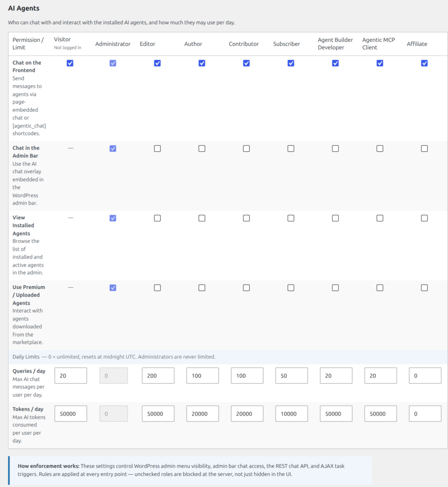Enable Affiliate Use Premium / Uploaded Agents

pos(424,288)
